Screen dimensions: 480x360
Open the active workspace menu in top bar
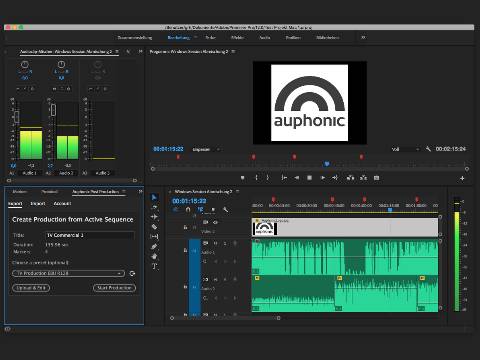(196, 37)
